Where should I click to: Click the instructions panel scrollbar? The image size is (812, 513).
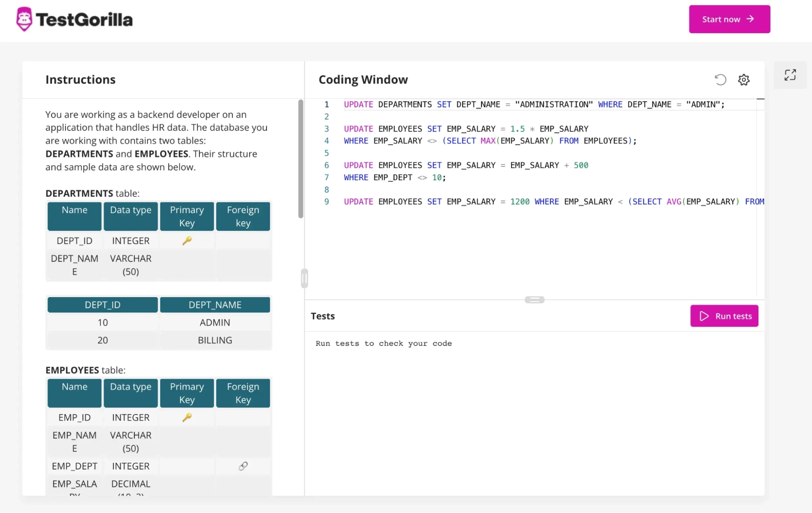[x=301, y=159]
